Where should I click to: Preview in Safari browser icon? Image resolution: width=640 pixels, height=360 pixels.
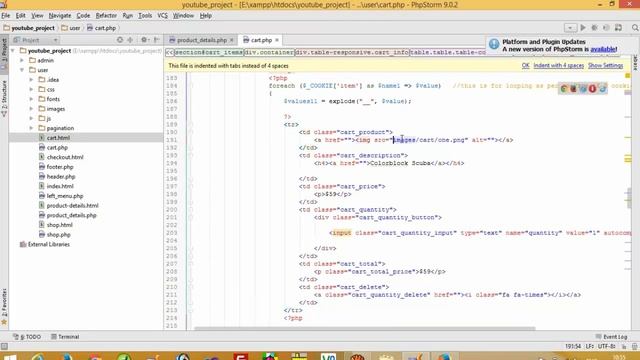click(583, 89)
